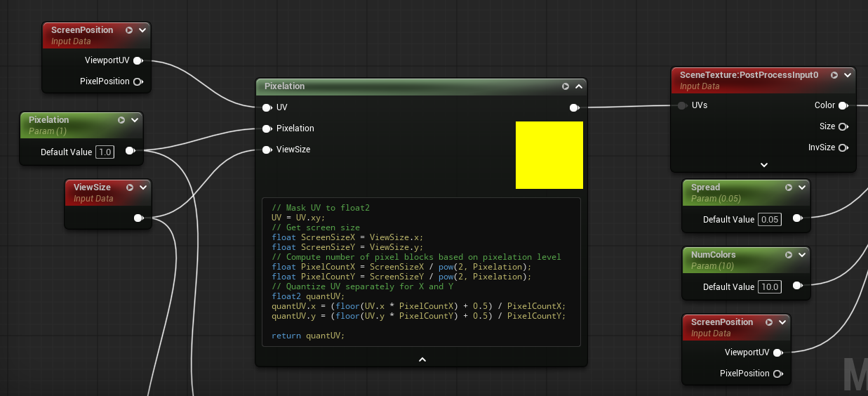This screenshot has height=396, width=868.
Task: Click the UV input pin on Pixelation node
Action: 267,107
